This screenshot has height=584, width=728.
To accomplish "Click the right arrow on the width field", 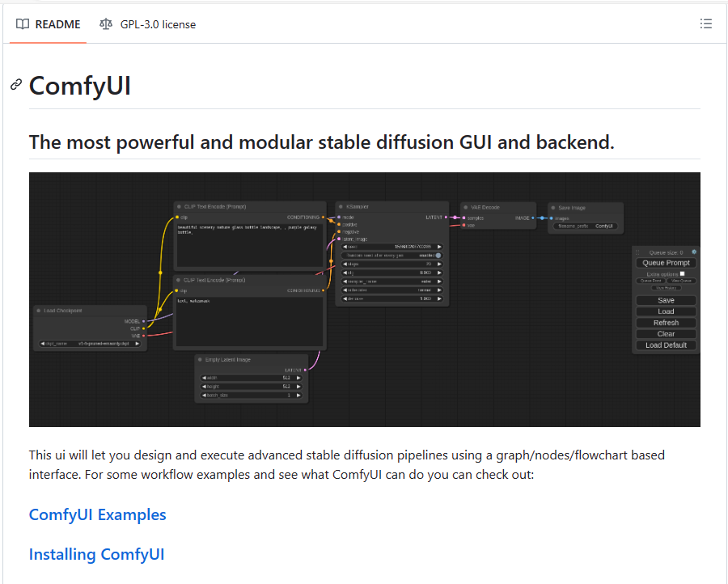I will click(x=298, y=378).
